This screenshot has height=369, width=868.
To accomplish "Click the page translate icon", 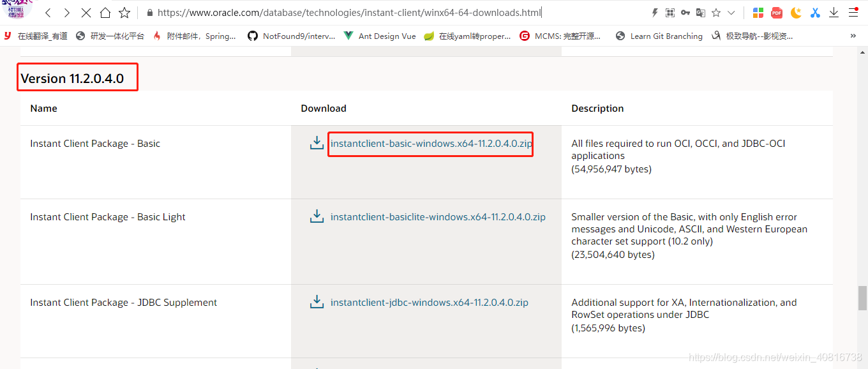I will pos(701,13).
